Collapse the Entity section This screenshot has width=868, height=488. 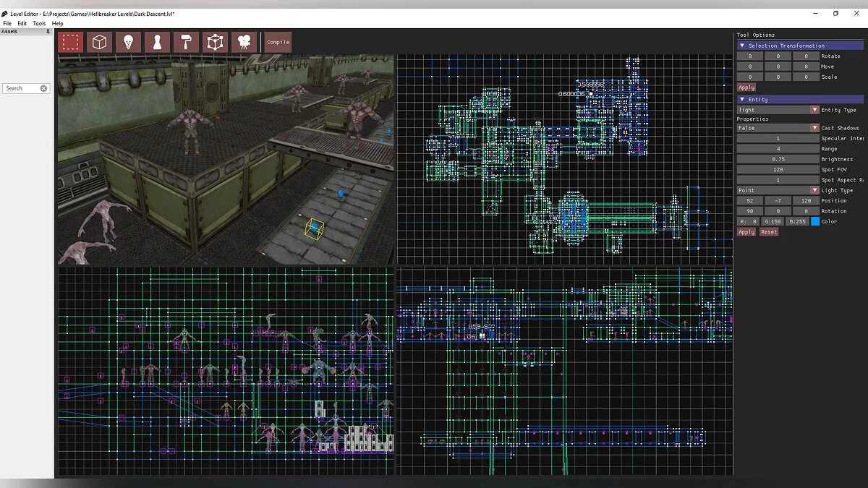coord(741,99)
